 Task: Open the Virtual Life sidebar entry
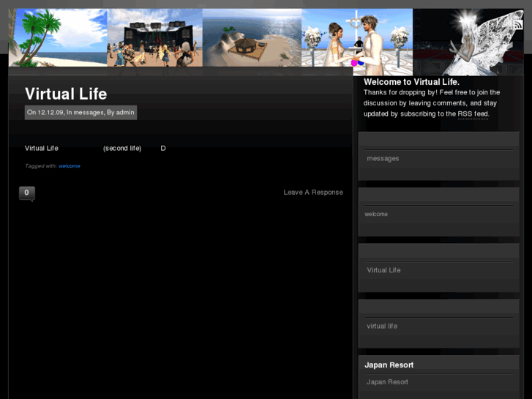click(383, 270)
